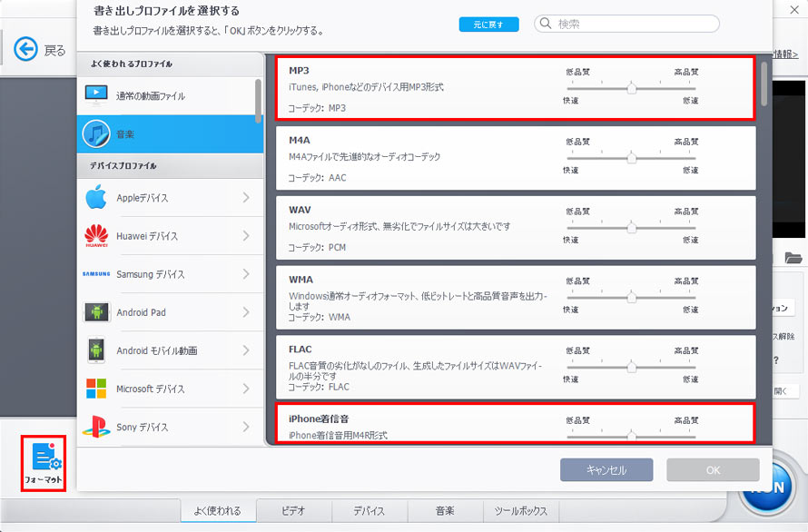Click the Sony PlayStation logo icon

(96, 427)
